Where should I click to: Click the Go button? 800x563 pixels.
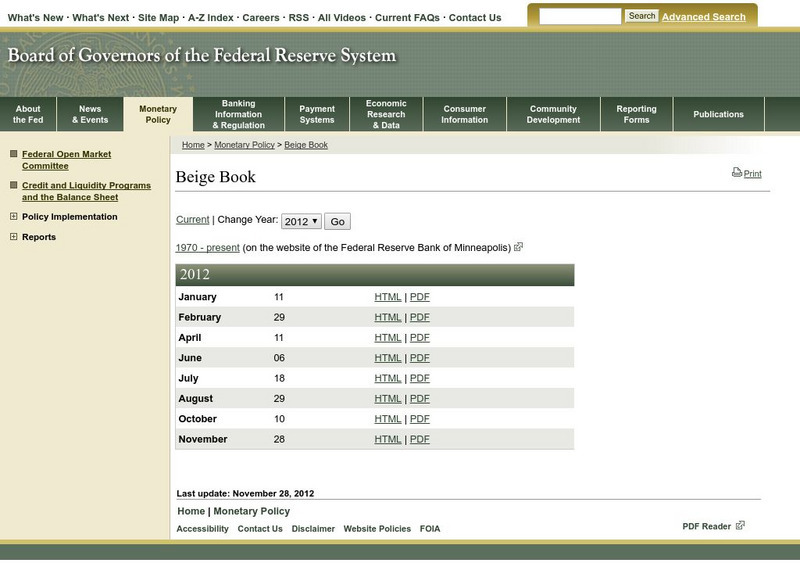[337, 221]
